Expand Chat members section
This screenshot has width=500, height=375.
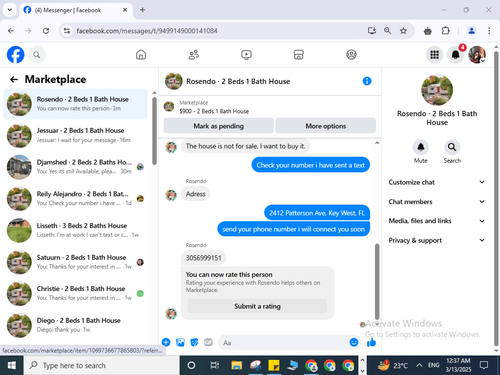[x=436, y=202]
